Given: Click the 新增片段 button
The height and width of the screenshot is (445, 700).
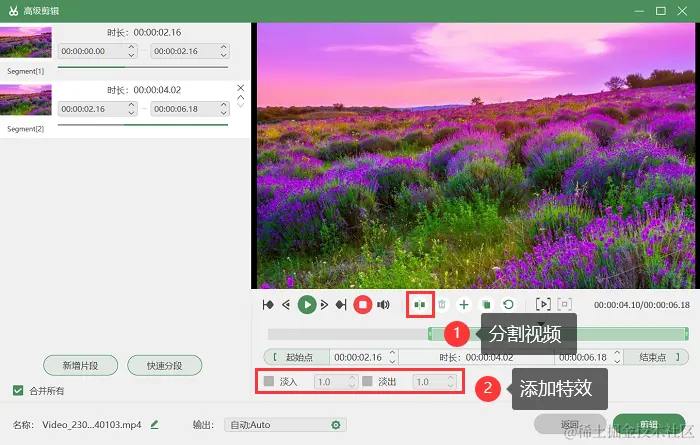Looking at the screenshot, I should click(x=80, y=366).
